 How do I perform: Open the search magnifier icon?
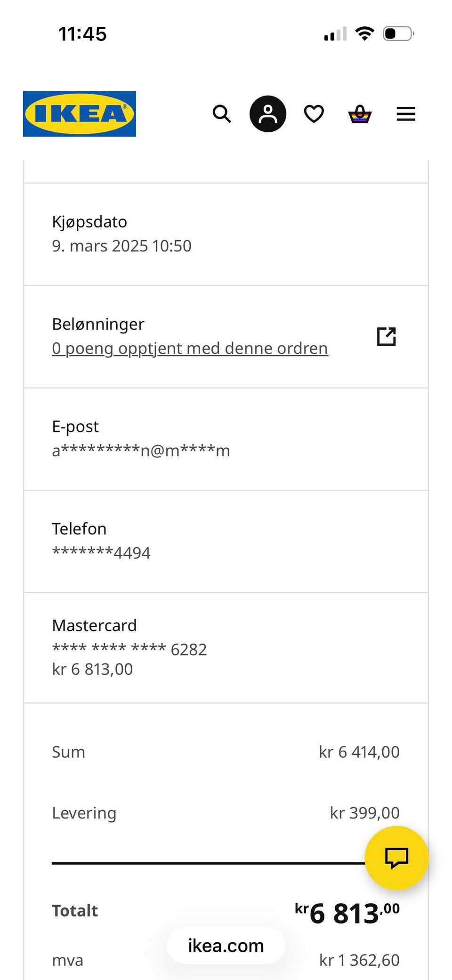tap(221, 114)
